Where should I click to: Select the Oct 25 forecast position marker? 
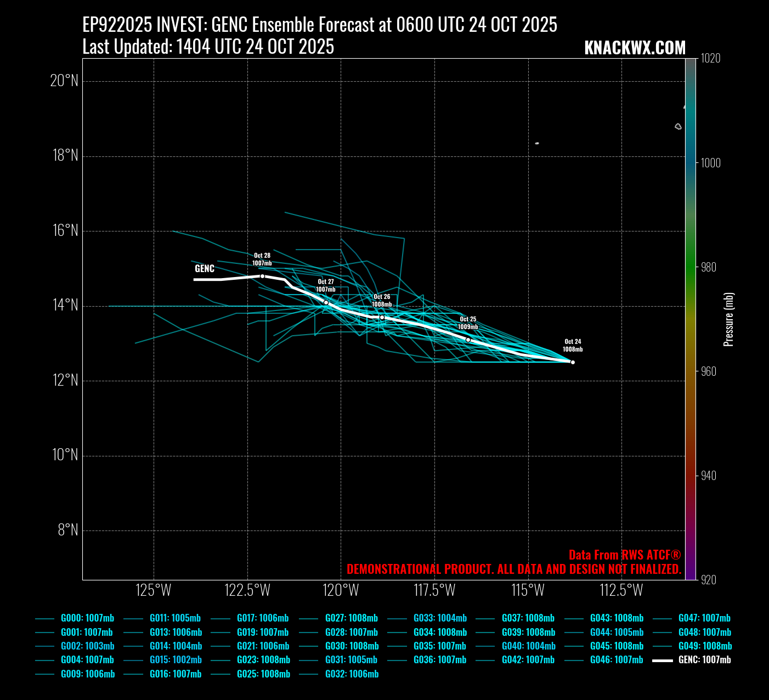tap(468, 340)
